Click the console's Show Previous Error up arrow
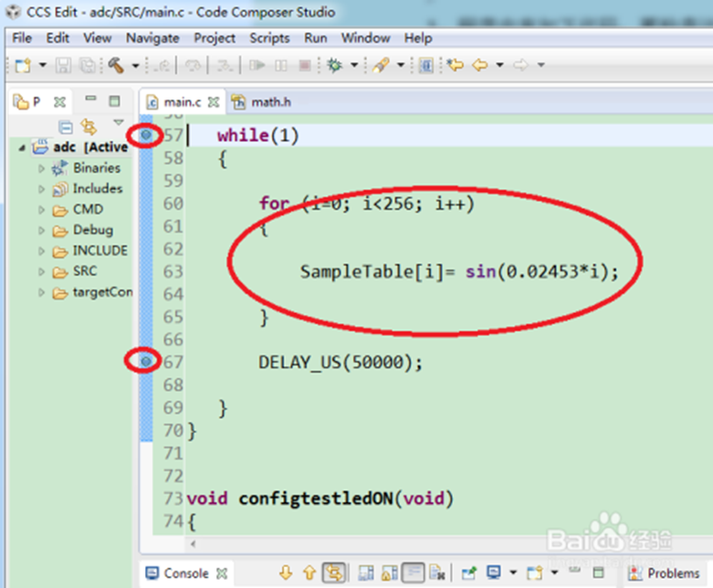The width and height of the screenshot is (713, 588). point(309,573)
